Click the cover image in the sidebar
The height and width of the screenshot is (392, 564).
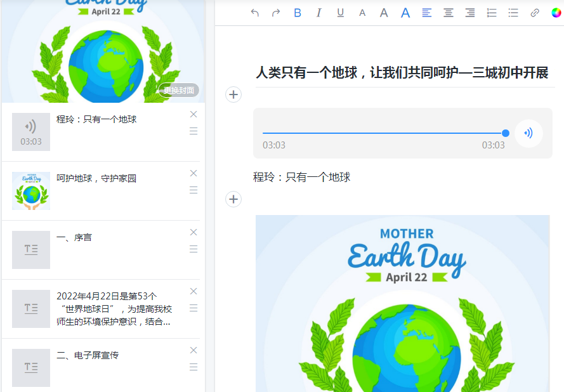(x=103, y=50)
